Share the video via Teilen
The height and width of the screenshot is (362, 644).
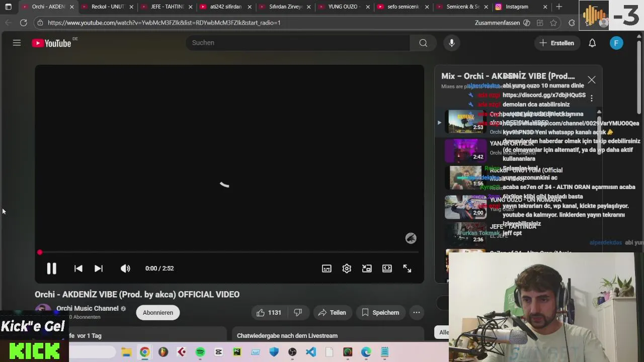point(332,313)
